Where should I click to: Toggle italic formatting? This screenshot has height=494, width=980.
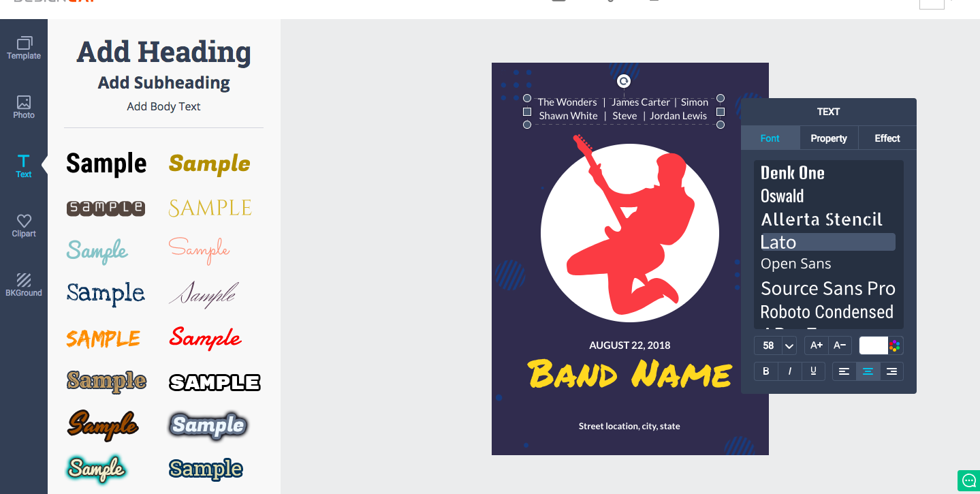click(x=790, y=371)
